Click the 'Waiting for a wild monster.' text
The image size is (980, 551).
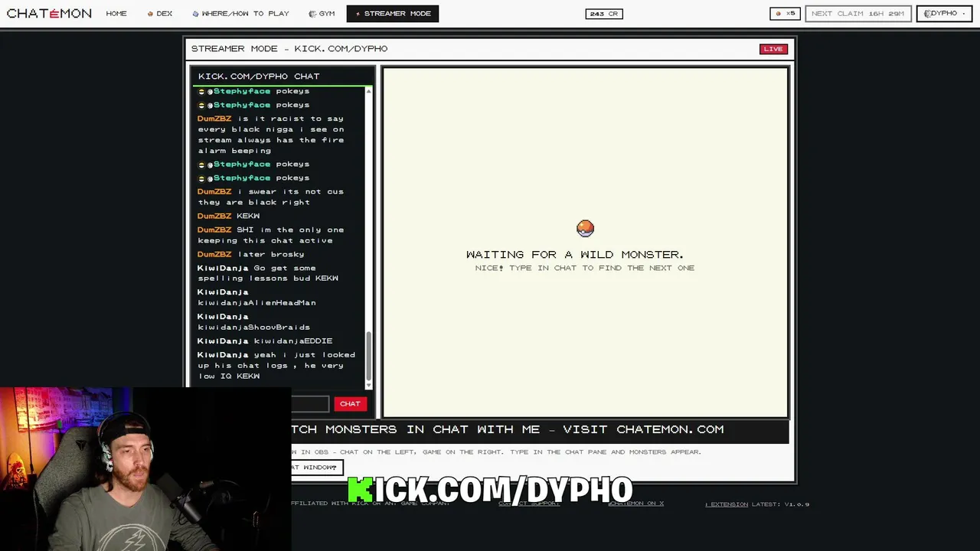(x=575, y=254)
